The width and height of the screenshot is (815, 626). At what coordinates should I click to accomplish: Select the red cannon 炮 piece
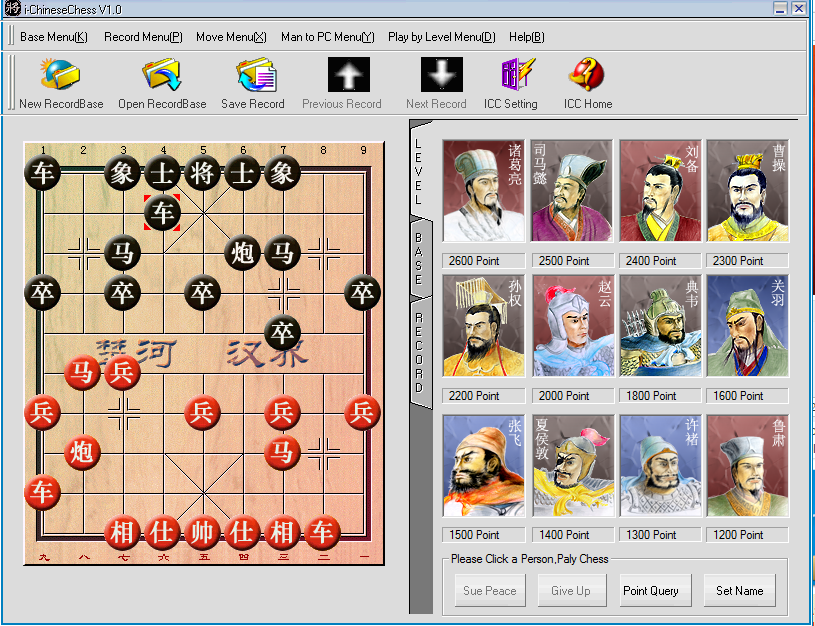(x=82, y=452)
